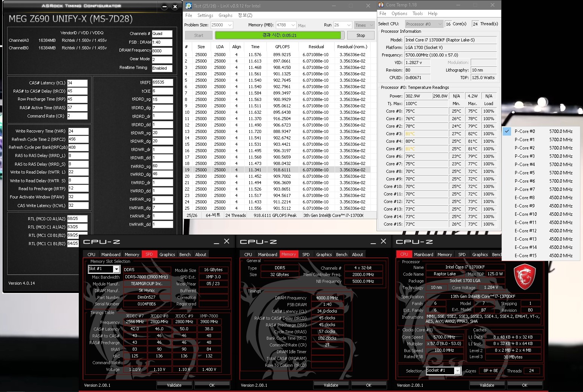Image resolution: width=583 pixels, height=392 pixels.
Task: Click the 'Intel Core i7 13700KF (Raptor Lake-S)' model field
Action: [x=450, y=40]
